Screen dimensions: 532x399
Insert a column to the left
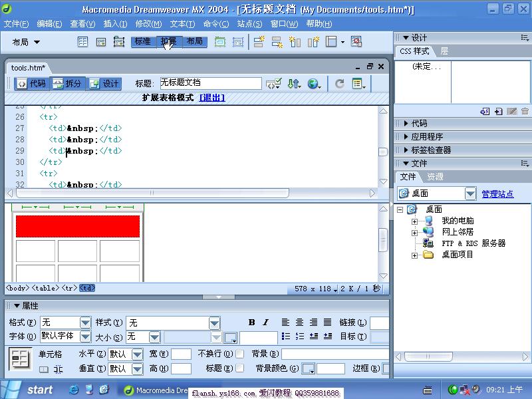point(295,42)
